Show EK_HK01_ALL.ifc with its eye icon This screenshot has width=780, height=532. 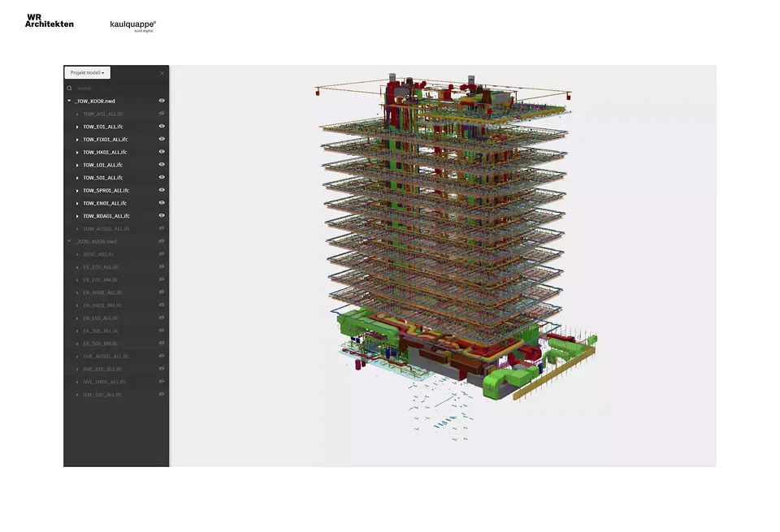pyautogui.click(x=162, y=292)
